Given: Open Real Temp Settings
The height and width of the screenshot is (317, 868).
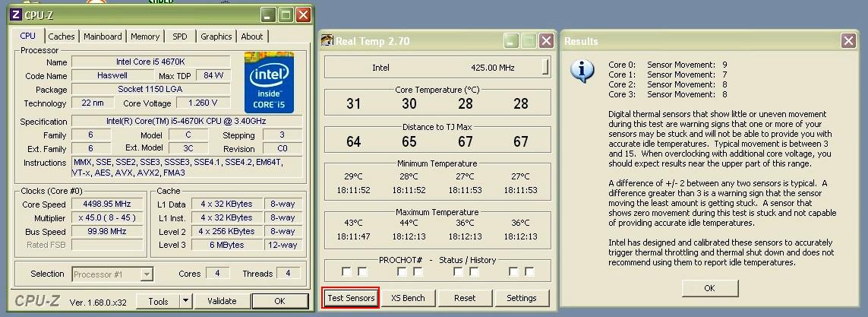Looking at the screenshot, I should (522, 298).
